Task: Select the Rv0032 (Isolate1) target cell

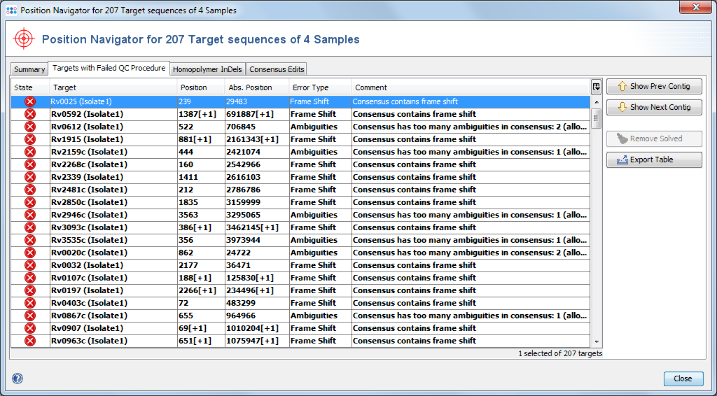Action: (x=113, y=265)
